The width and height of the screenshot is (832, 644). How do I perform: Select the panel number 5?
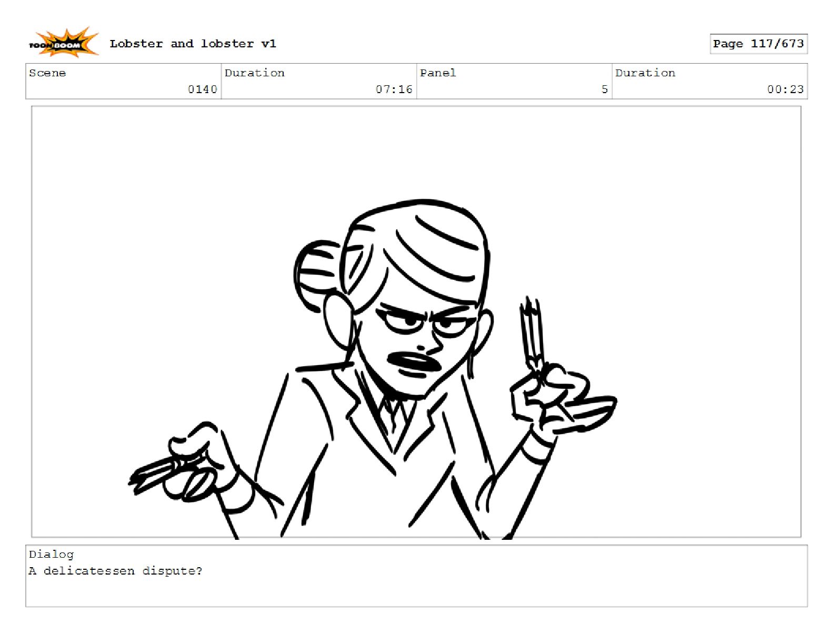605,89
